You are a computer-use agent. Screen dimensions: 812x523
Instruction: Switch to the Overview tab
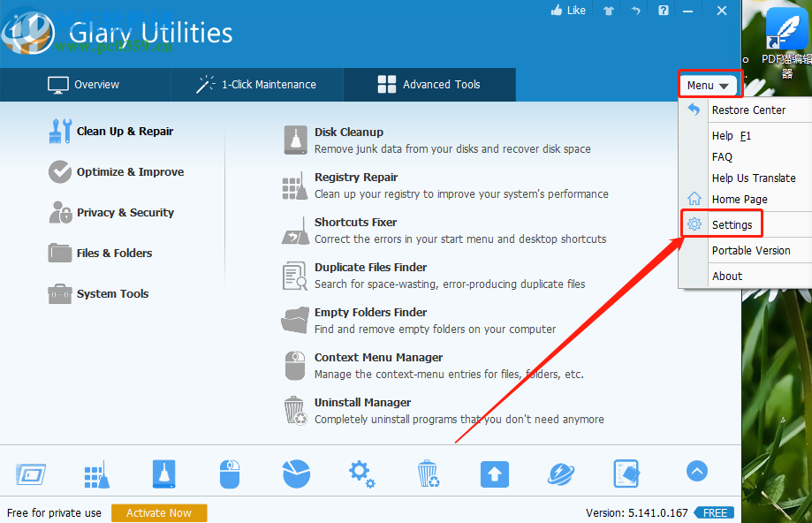[84, 85]
